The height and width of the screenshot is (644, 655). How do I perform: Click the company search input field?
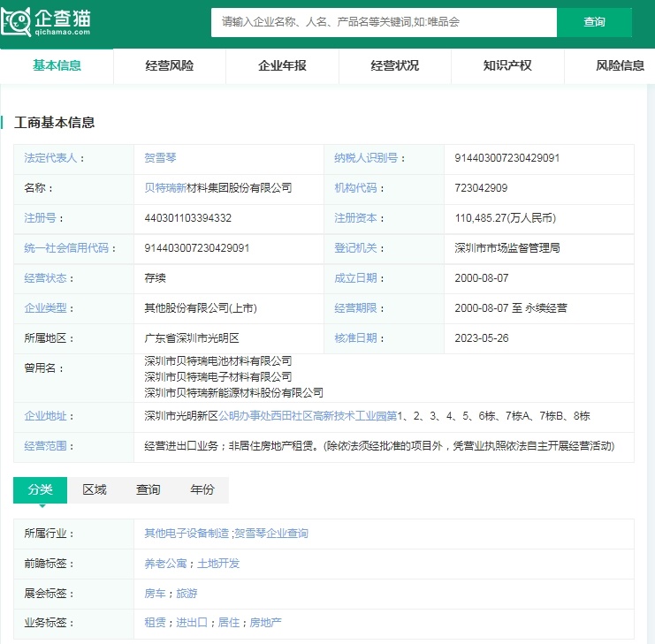[383, 22]
